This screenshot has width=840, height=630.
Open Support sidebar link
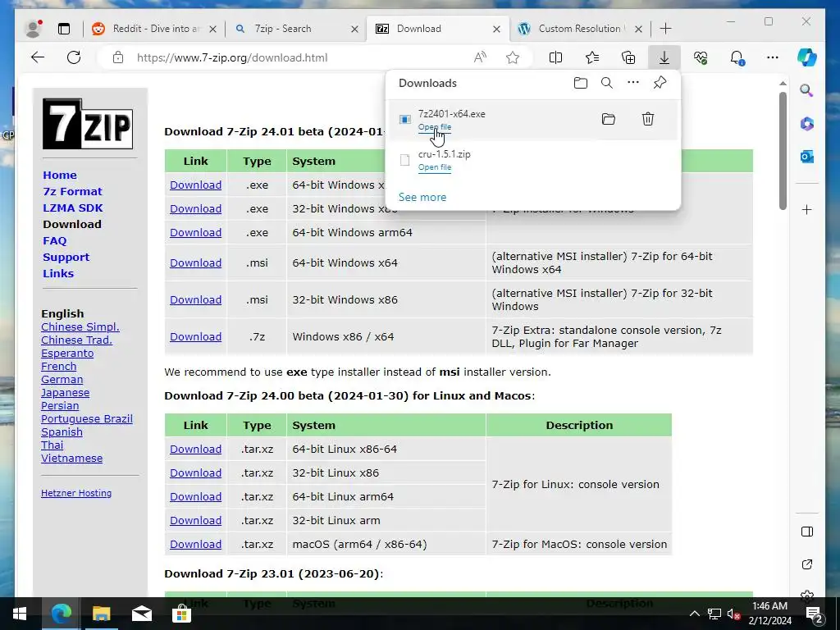[x=66, y=257]
